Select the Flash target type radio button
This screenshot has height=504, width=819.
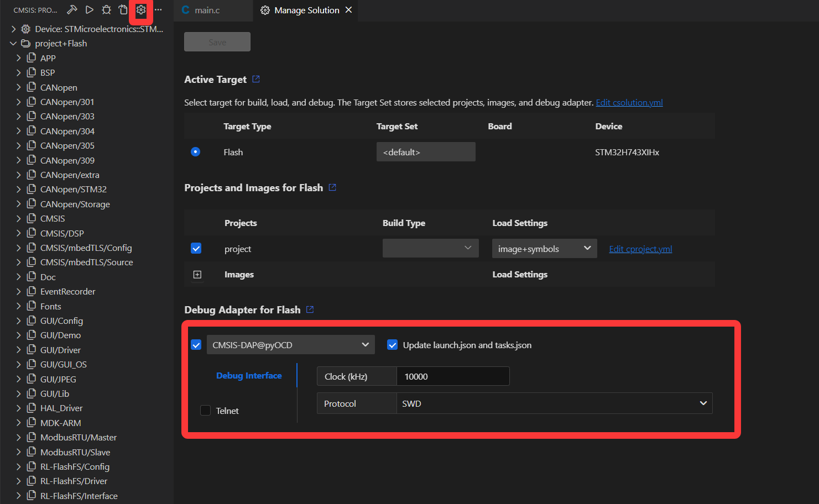tap(195, 152)
